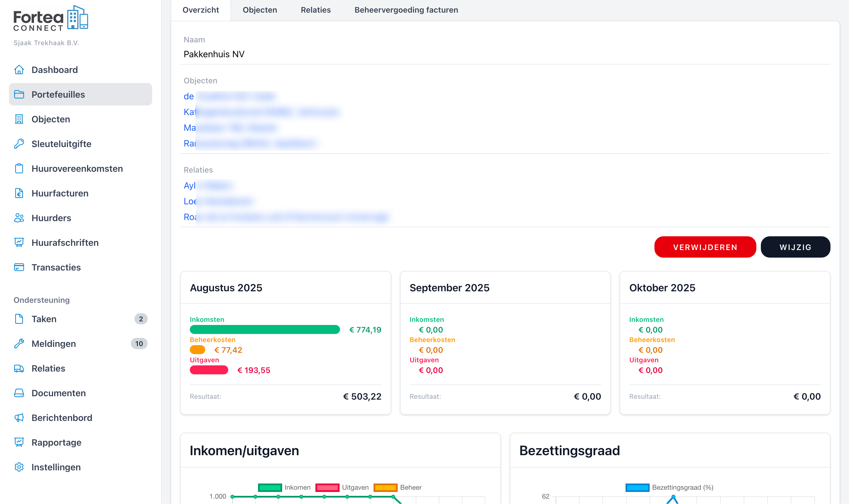Select the Sleuteluitgifte key icon
Image resolution: width=849 pixels, height=504 pixels.
[x=19, y=144]
